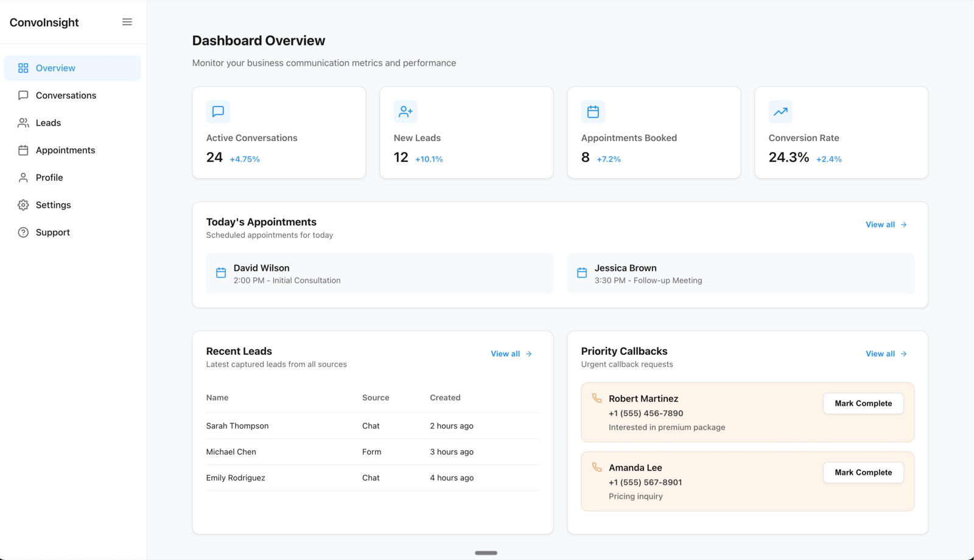The width and height of the screenshot is (974, 560).
Task: View all Recent Leads
Action: [511, 354]
